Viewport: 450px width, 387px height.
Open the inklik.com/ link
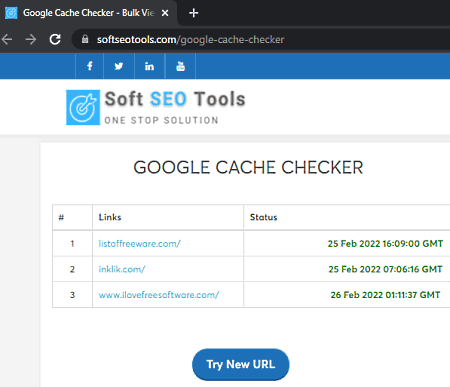[x=122, y=269]
